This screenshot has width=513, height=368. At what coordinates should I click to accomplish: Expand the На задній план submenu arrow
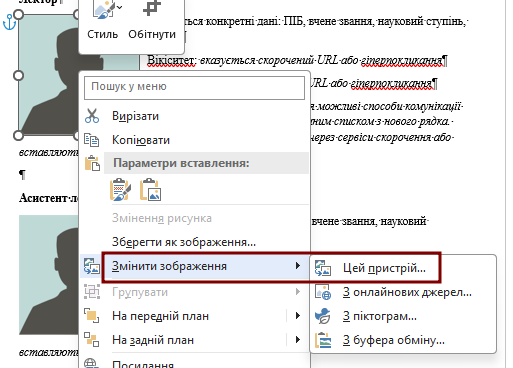tap(298, 340)
